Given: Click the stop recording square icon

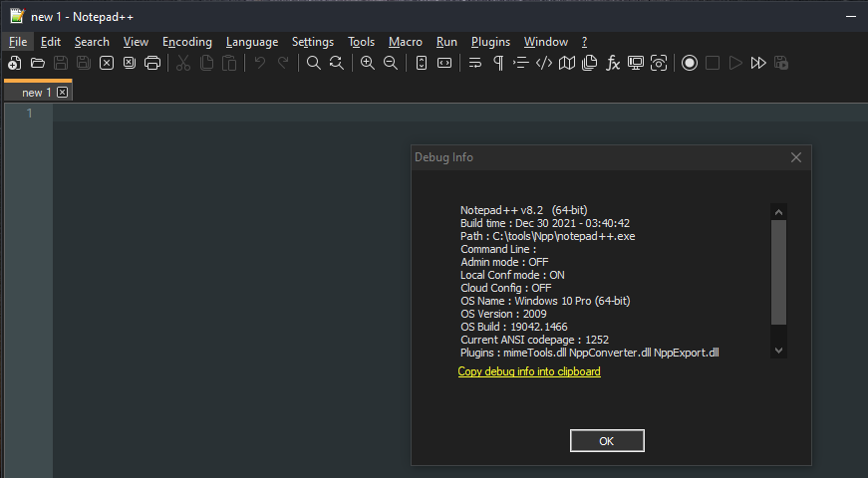Looking at the screenshot, I should pyautogui.click(x=713, y=63).
